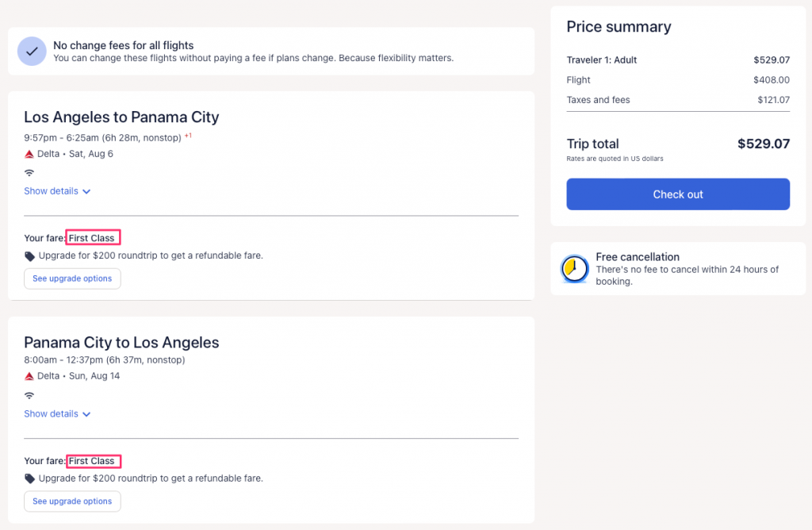Click the price tag icon in the first flight's upgrade offer
The height and width of the screenshot is (530, 812).
(x=30, y=256)
